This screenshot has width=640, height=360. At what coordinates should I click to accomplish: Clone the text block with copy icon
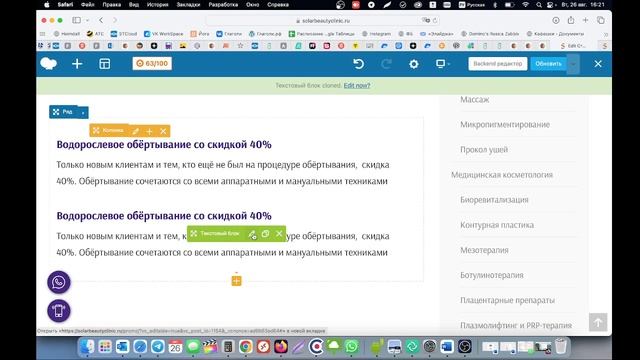pos(265,233)
